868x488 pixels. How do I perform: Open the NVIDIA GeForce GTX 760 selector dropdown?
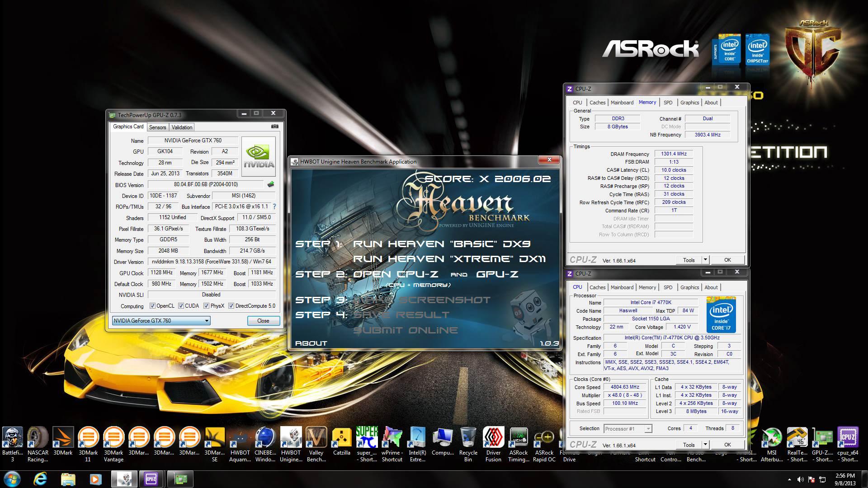click(161, 321)
